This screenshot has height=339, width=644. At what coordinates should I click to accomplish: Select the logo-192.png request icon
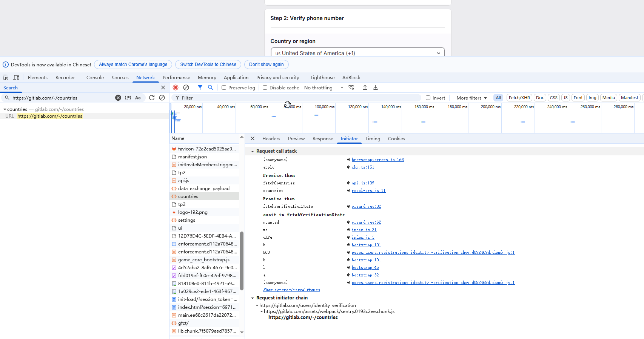174,212
